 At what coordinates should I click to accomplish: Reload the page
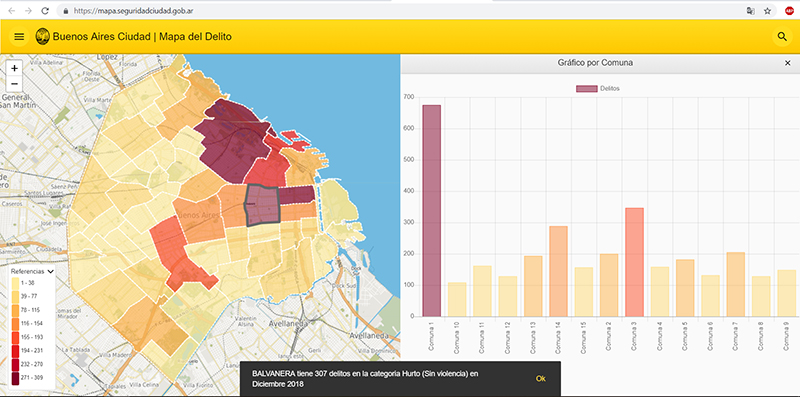click(x=45, y=10)
